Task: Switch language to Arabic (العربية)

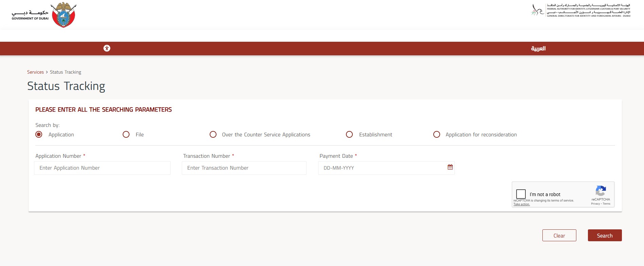Action: pos(538,49)
